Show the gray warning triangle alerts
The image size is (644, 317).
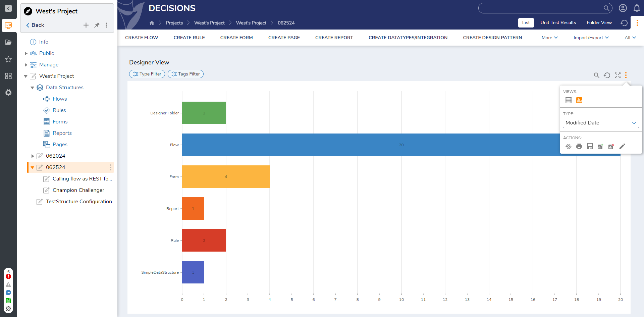[8, 284]
